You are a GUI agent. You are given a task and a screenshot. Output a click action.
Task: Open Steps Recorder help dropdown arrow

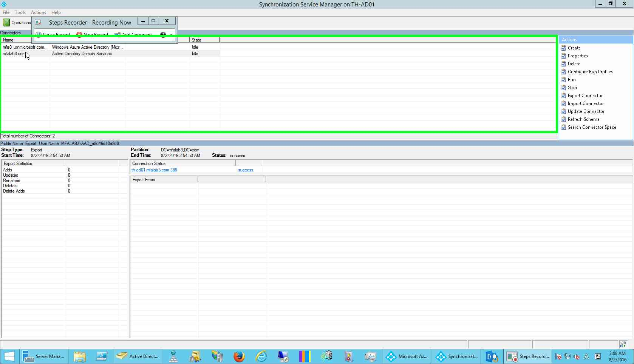point(171,34)
